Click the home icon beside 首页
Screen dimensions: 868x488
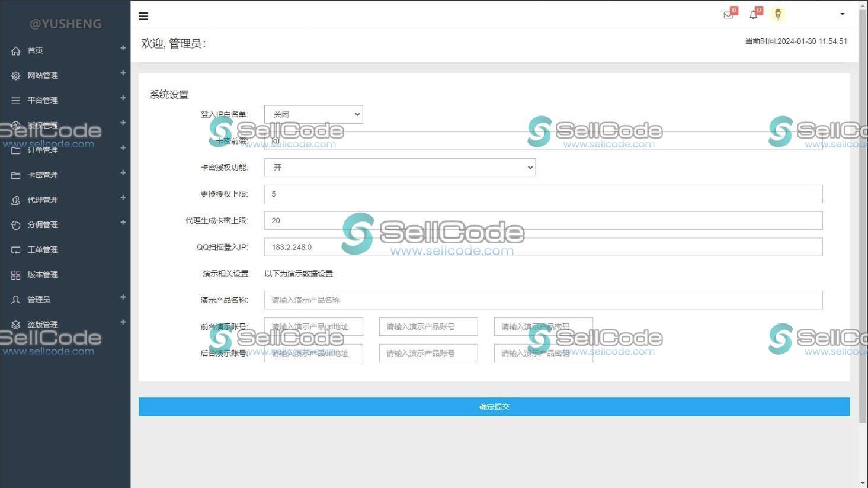point(16,51)
